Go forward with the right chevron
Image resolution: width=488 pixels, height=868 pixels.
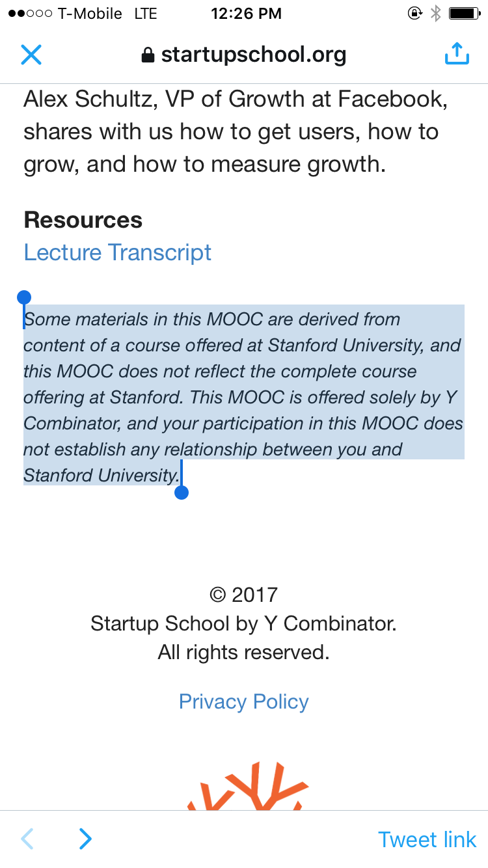click(85, 839)
